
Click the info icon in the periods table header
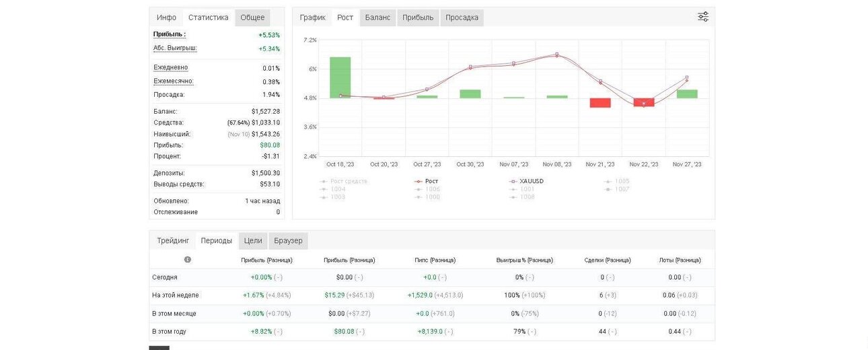coord(187,259)
